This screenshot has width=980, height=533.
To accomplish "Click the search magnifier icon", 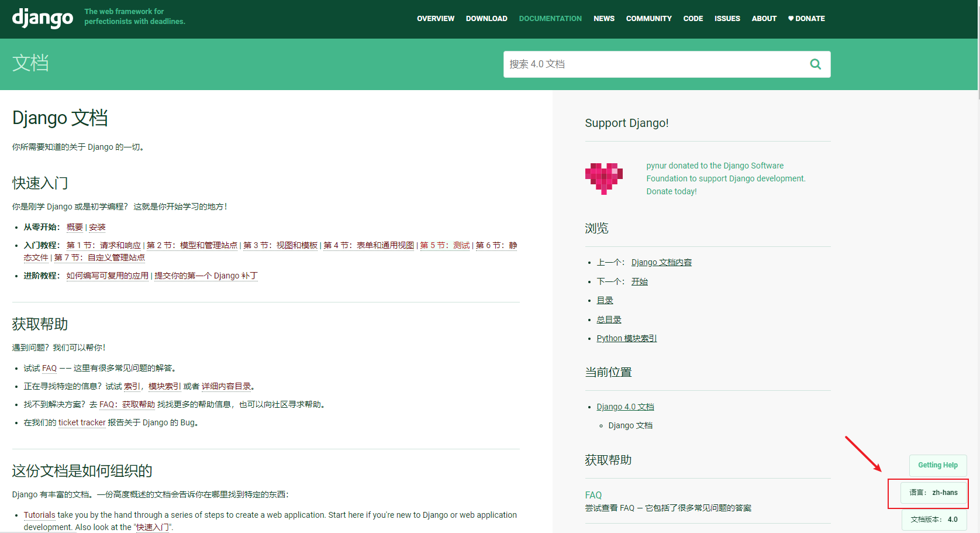I will coord(815,64).
